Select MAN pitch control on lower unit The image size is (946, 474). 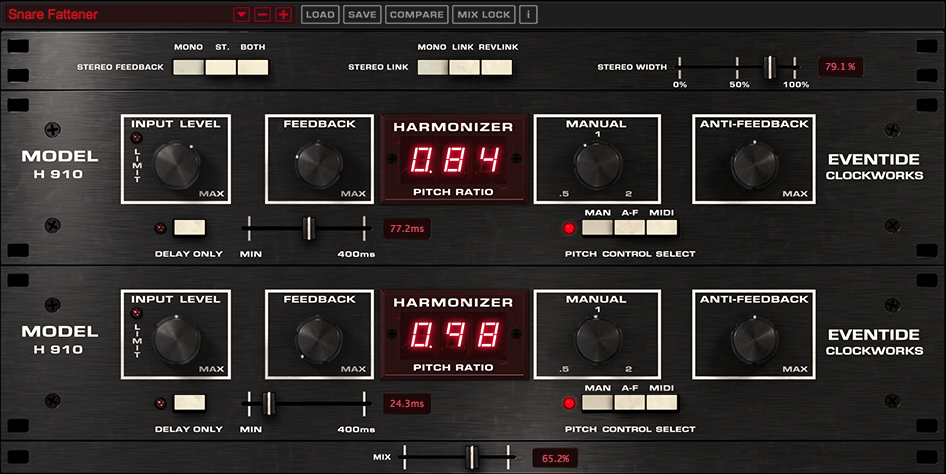point(597,403)
